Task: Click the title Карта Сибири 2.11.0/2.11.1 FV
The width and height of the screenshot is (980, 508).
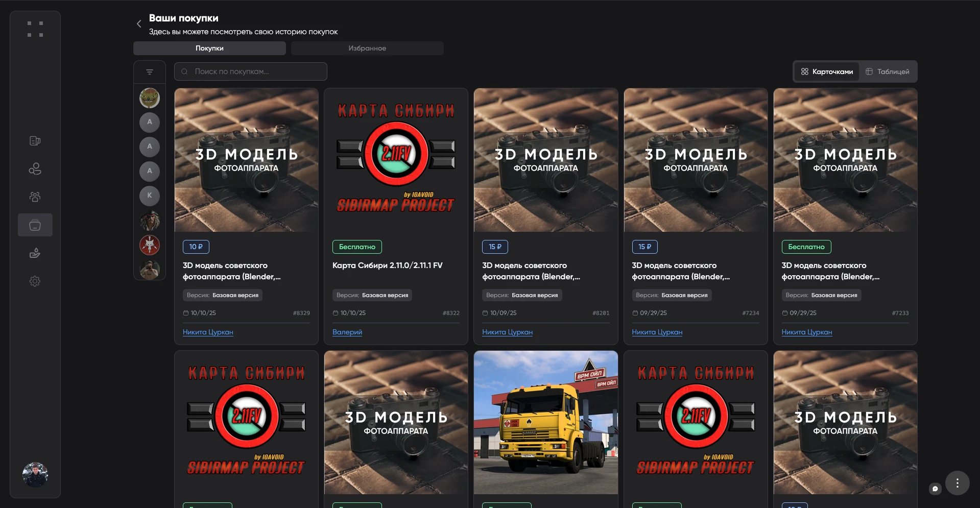Action: pyautogui.click(x=388, y=265)
